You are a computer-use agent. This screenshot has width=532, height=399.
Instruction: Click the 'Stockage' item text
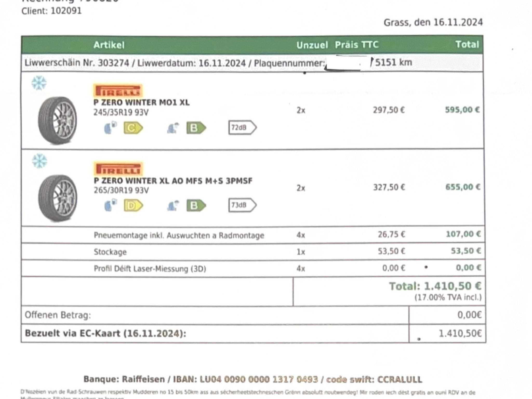point(110,252)
